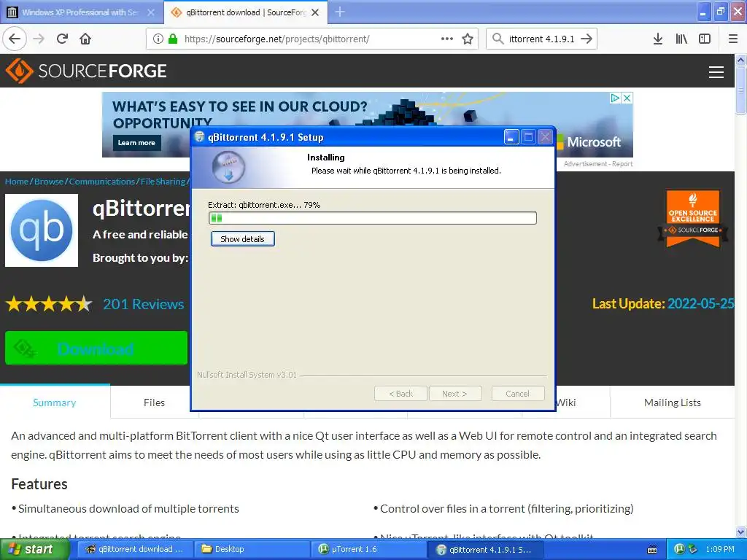Open File Sharing breadcrumb link

click(163, 182)
